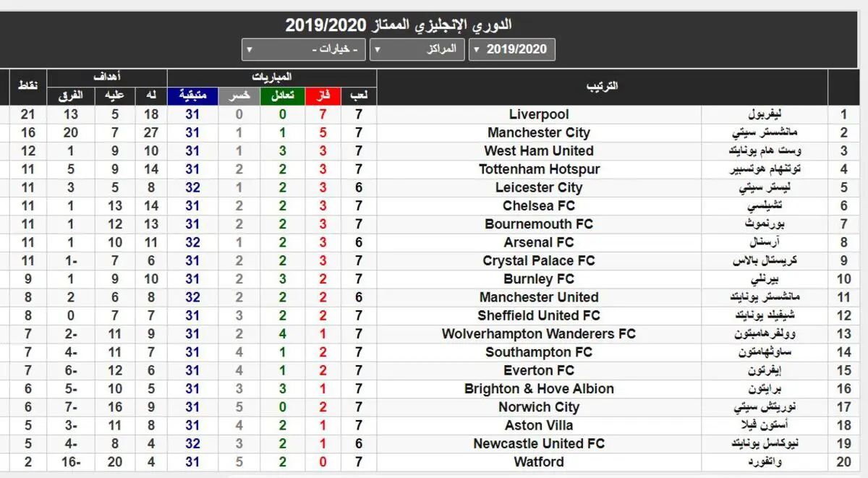Select the Watford team name

click(539, 462)
